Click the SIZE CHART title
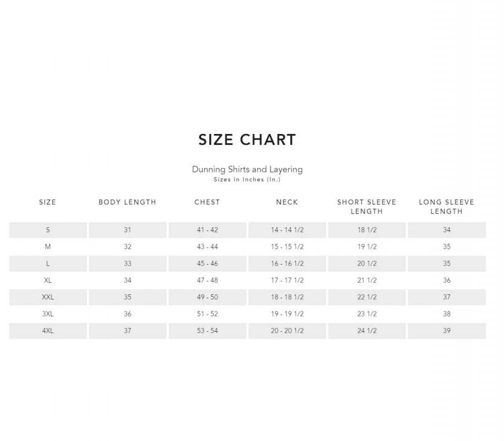 point(247,140)
